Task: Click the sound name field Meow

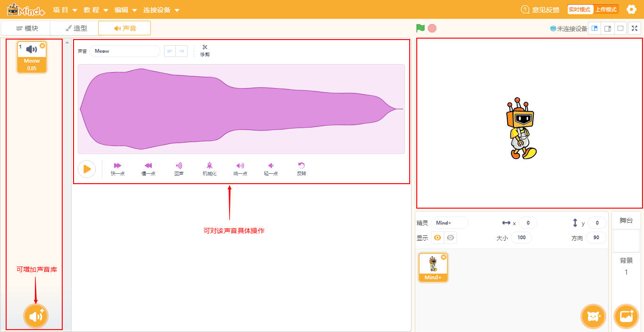Action: pos(125,51)
